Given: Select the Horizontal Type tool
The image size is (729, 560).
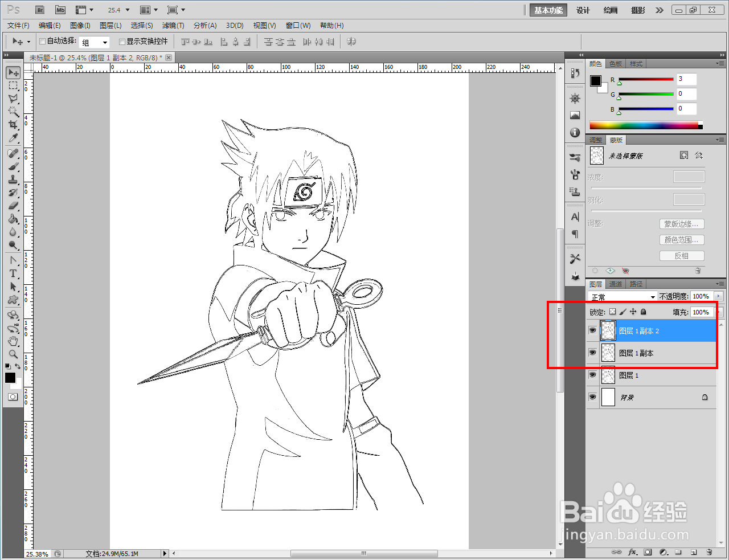Looking at the screenshot, I should (x=13, y=273).
